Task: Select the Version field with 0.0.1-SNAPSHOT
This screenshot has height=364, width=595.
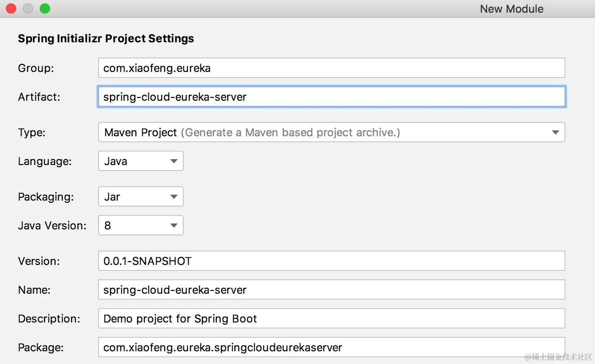Action: pos(331,261)
